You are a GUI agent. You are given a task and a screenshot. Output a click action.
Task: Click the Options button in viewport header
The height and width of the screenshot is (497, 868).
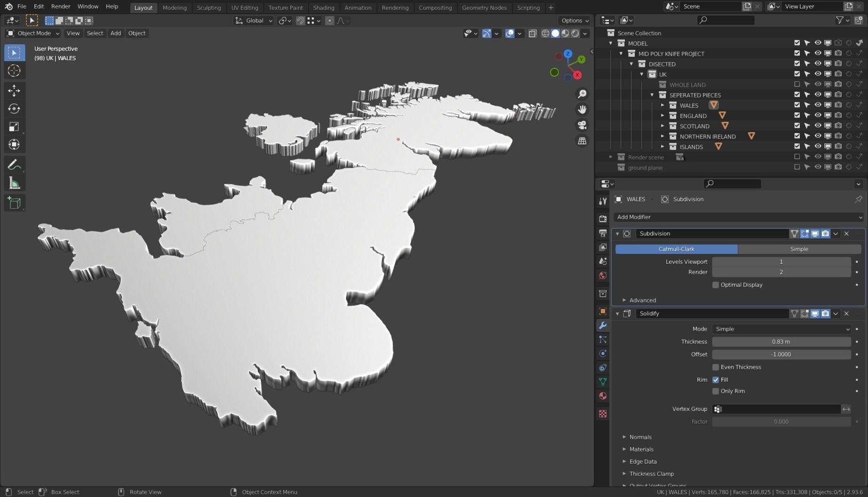pyautogui.click(x=575, y=21)
